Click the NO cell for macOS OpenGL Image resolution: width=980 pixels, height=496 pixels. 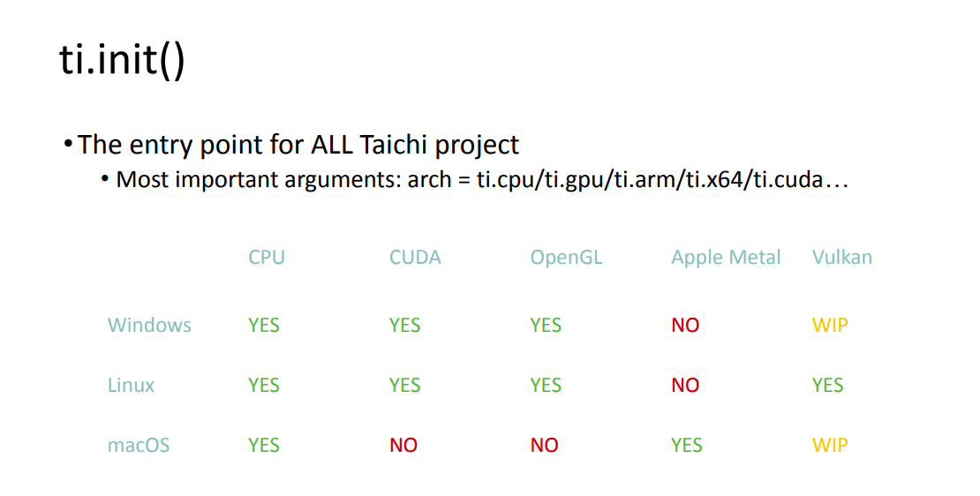pos(545,445)
